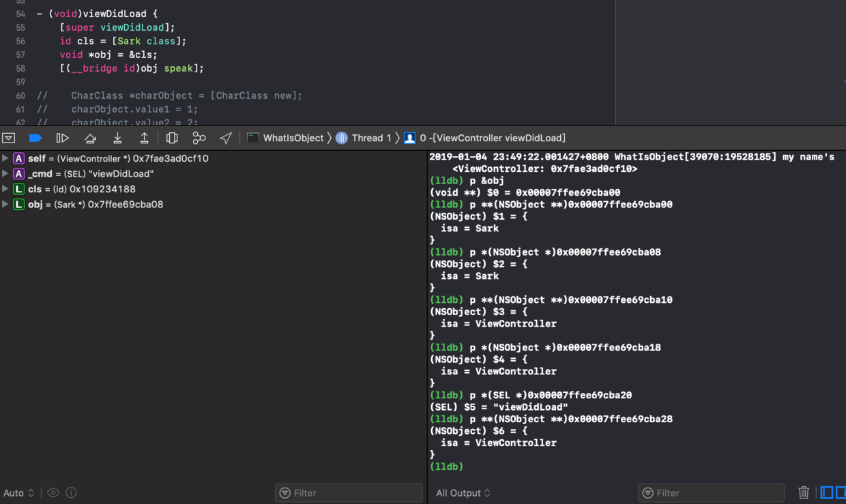Image resolution: width=846 pixels, height=504 pixels.
Task: Open the All Output dropdown
Action: (463, 493)
